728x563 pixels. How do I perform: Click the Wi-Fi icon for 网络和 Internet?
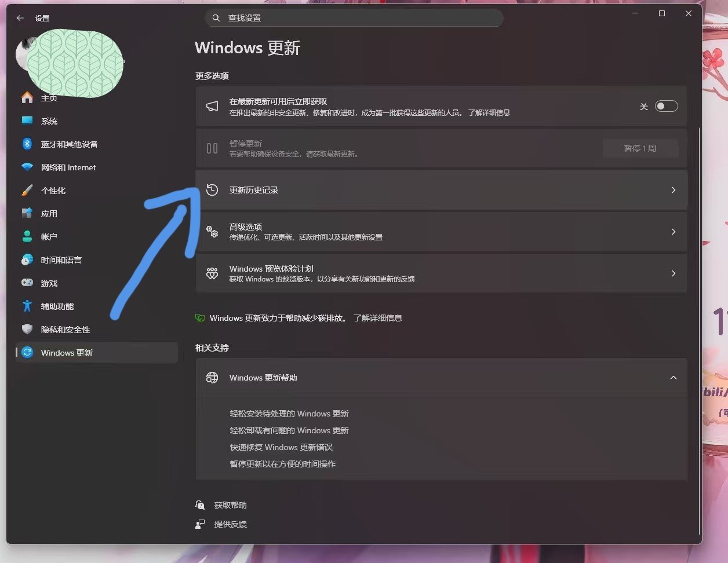[x=27, y=167]
